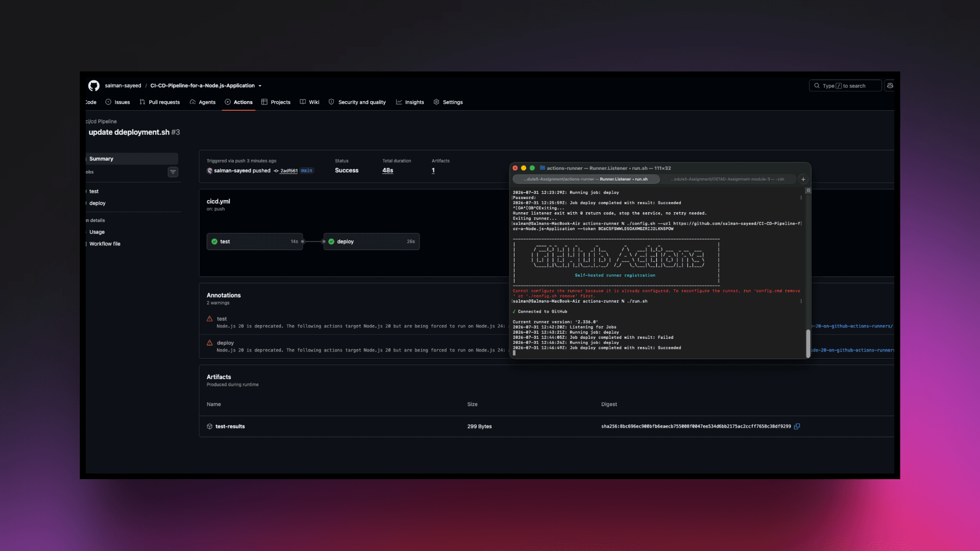This screenshot has width=980, height=551.
Task: Click the salman-sayeed avatar next to pushed
Action: click(x=210, y=171)
